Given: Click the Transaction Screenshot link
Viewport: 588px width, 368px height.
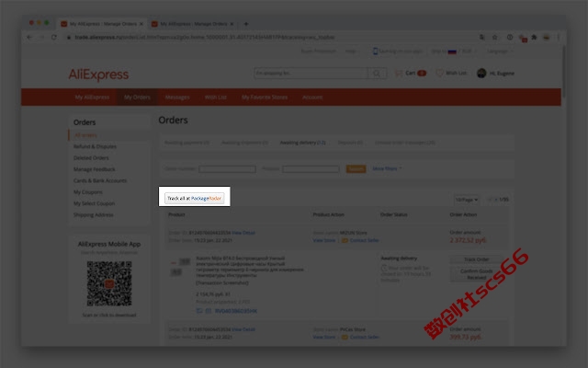Looking at the screenshot, I should tap(222, 282).
